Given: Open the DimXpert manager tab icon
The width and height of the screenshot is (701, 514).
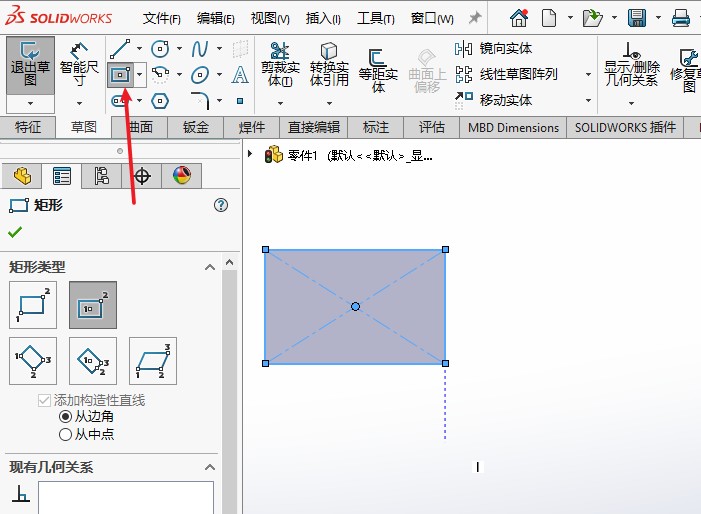Looking at the screenshot, I should (x=142, y=176).
